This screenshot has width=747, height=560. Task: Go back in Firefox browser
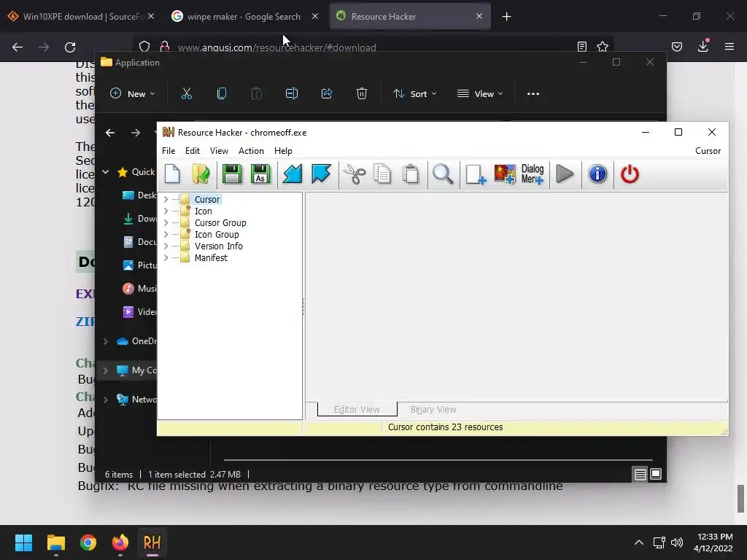tap(18, 47)
